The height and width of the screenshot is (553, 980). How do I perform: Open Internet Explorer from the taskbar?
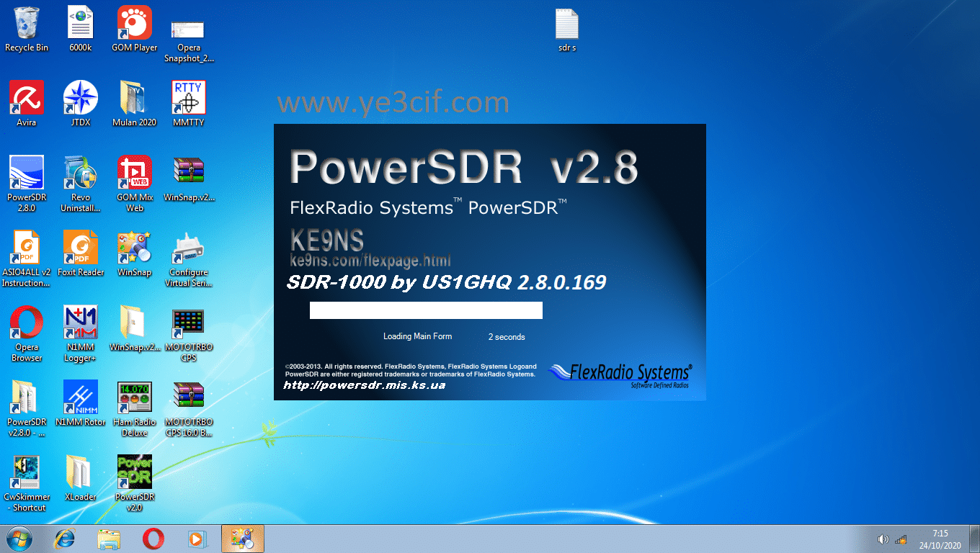pos(66,539)
